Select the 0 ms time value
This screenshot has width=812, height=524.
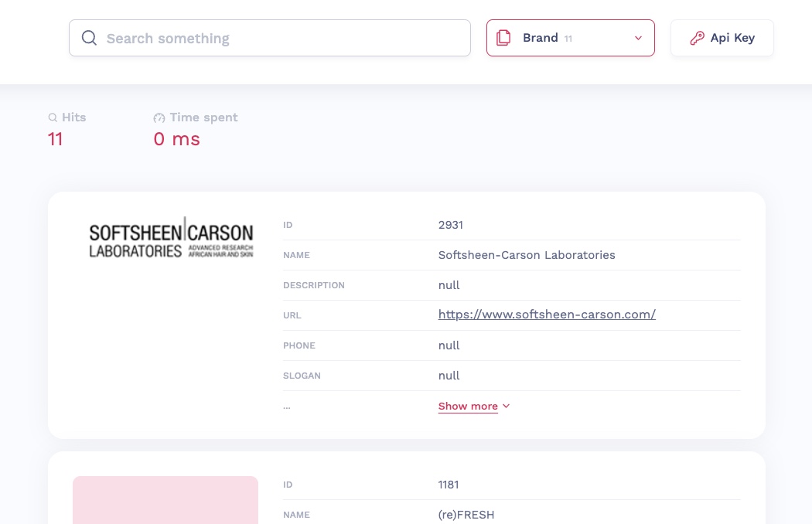click(x=176, y=139)
